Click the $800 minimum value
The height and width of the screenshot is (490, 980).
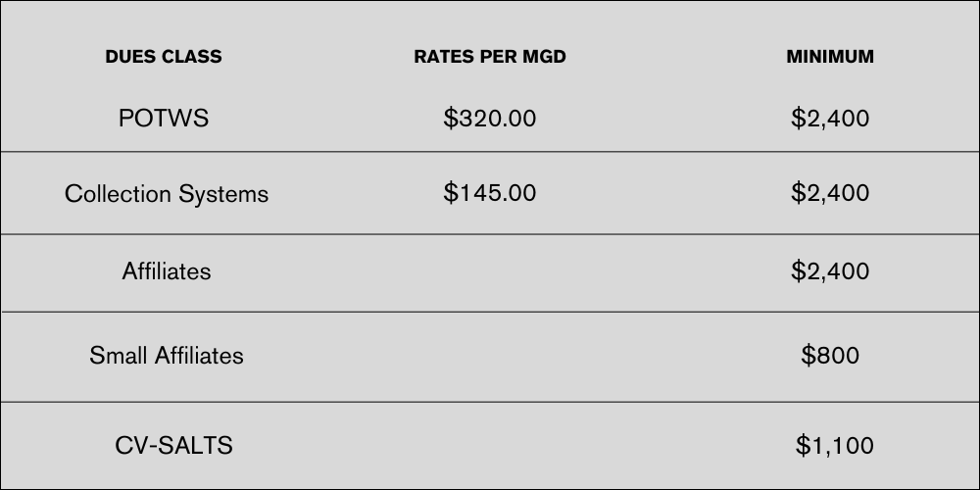pos(830,355)
